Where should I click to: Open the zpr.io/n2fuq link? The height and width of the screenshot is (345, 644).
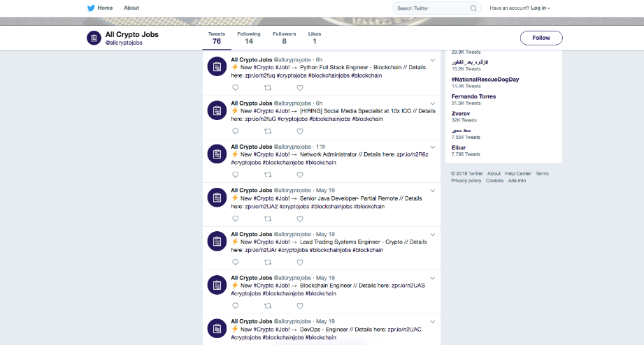[x=260, y=75]
